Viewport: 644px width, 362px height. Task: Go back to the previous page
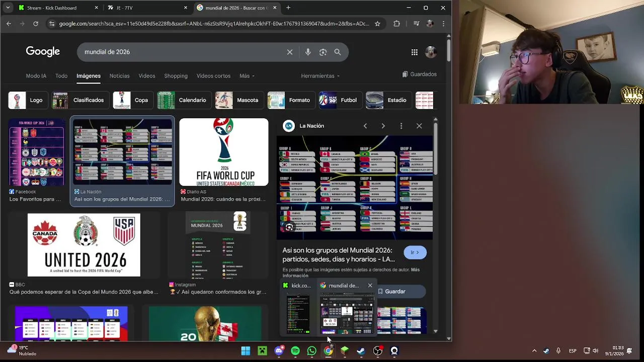click(9, 23)
